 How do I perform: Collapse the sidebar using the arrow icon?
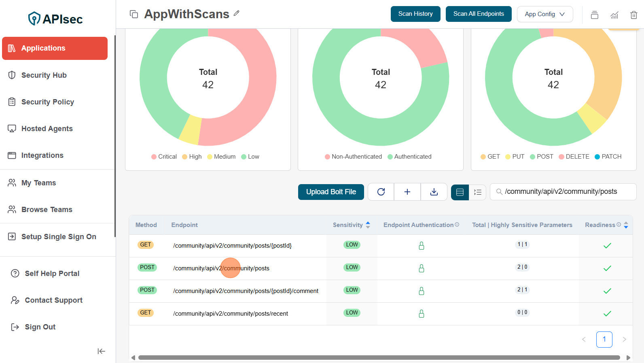click(x=101, y=351)
